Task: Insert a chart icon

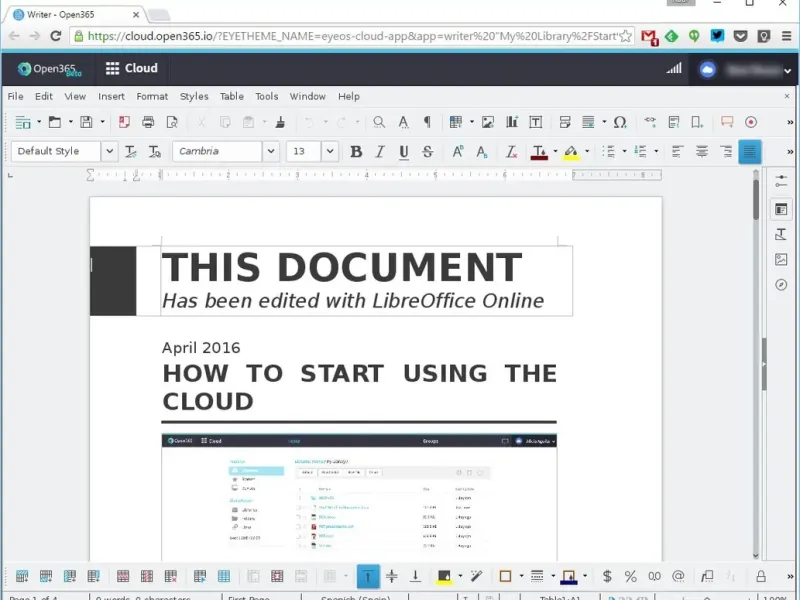Action: [x=512, y=122]
